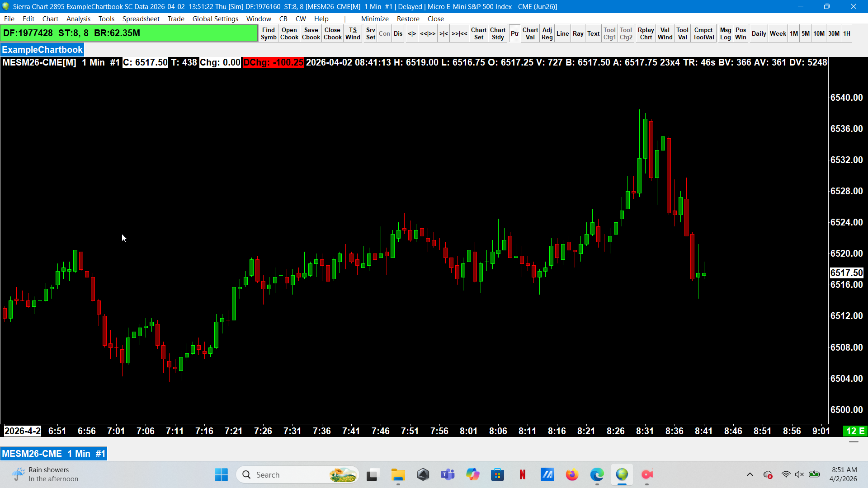Toggle the Chart Values tool
This screenshot has width=868, height=488.
pos(530,33)
